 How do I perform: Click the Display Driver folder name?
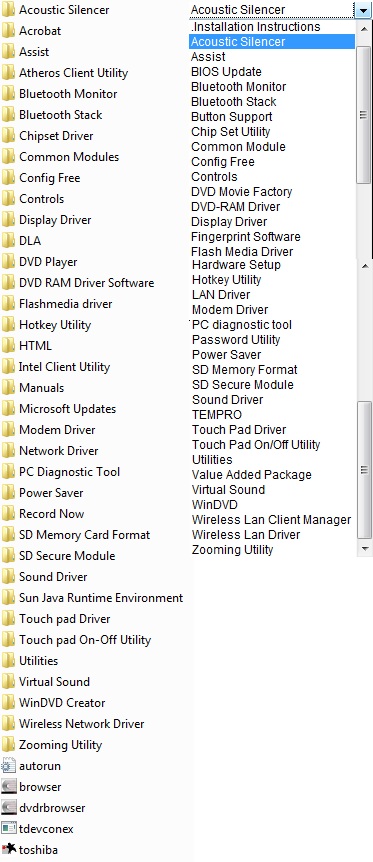tap(55, 220)
